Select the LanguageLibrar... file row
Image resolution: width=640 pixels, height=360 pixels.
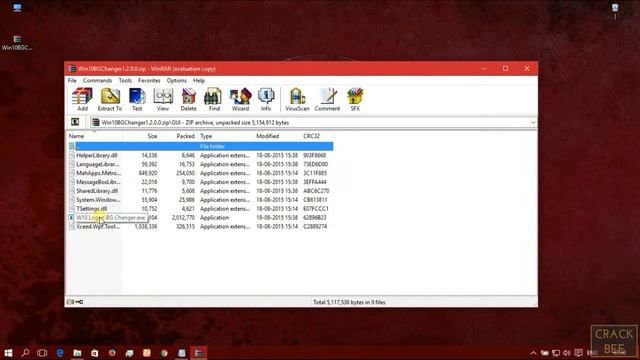click(x=200, y=164)
